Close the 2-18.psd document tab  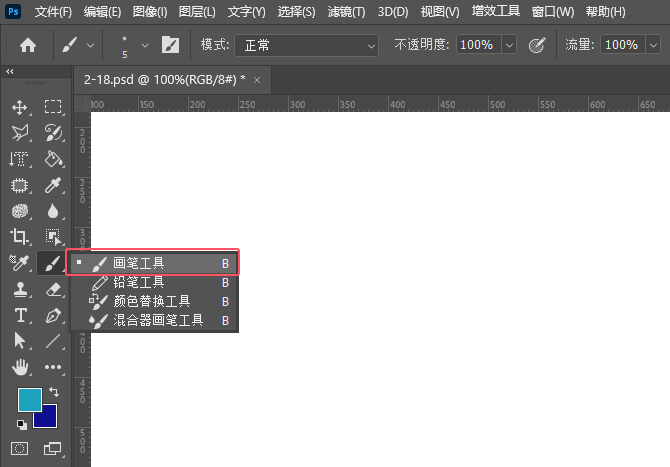pos(257,80)
